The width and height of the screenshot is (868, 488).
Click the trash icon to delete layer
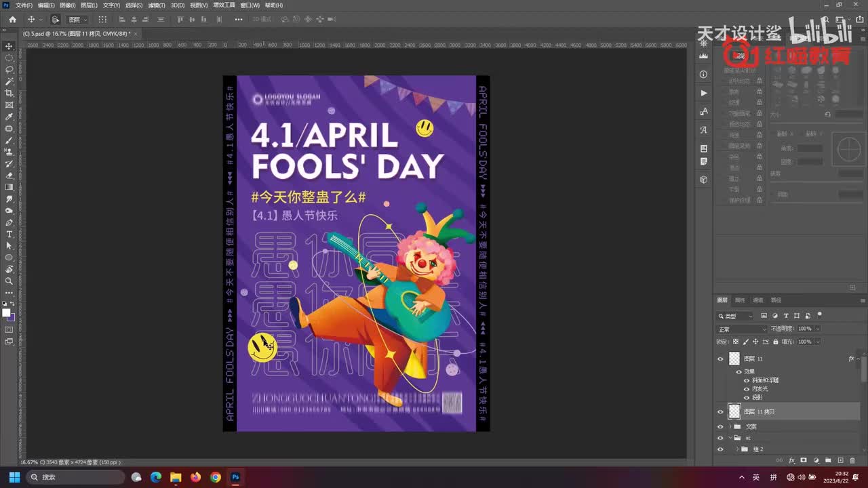(x=852, y=460)
